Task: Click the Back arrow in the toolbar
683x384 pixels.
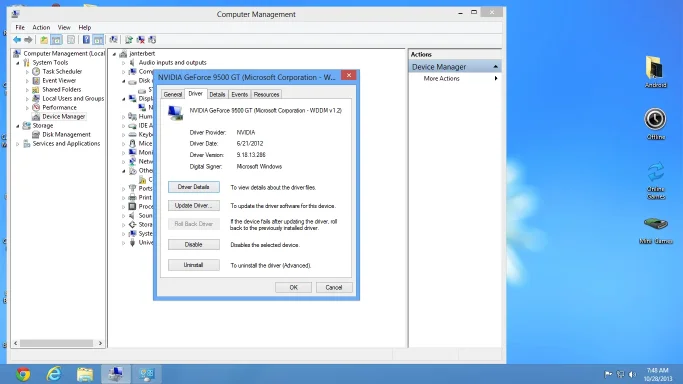Action: (17, 40)
